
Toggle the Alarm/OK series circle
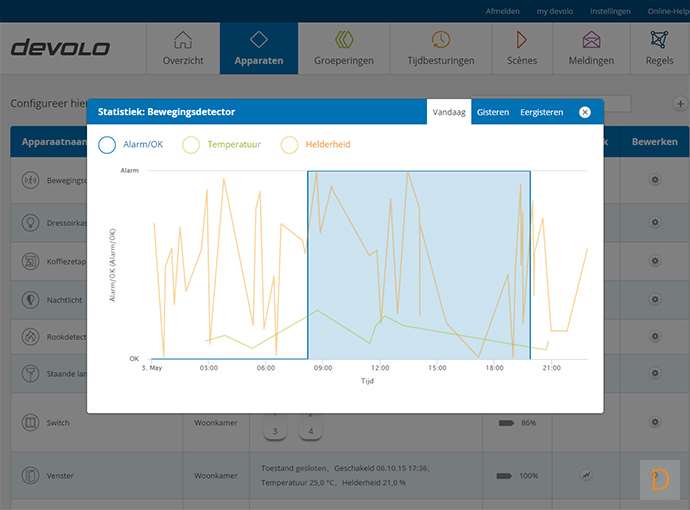point(107,145)
